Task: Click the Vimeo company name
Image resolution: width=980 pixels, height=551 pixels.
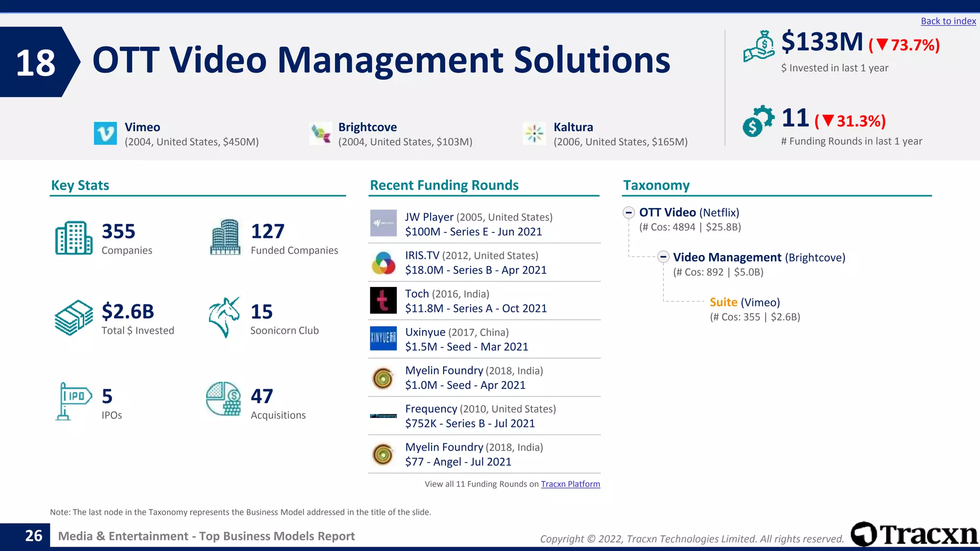Action: [143, 127]
